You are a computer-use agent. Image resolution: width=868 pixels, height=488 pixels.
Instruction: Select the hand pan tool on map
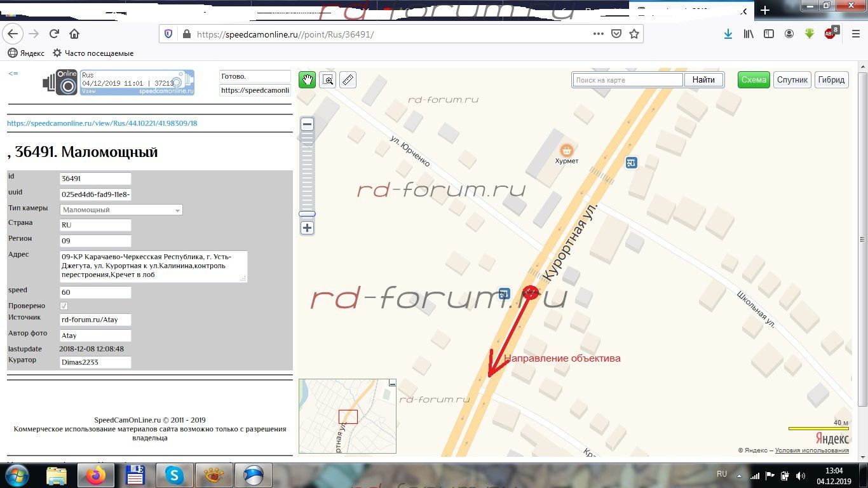(308, 79)
